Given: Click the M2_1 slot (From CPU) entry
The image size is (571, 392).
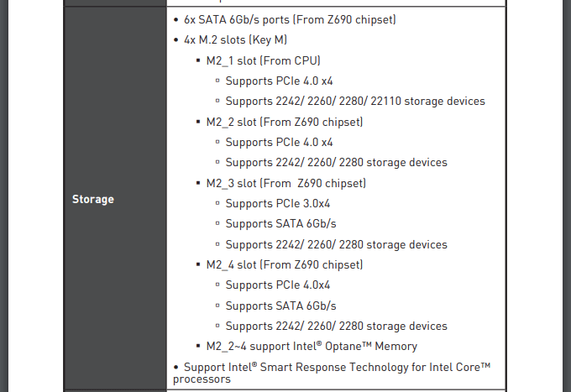Looking at the screenshot, I should [x=264, y=60].
